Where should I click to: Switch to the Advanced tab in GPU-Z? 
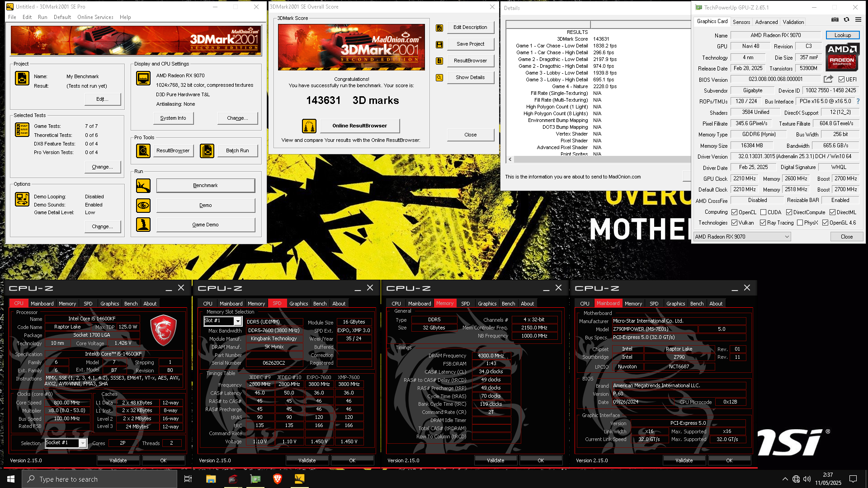[767, 22]
